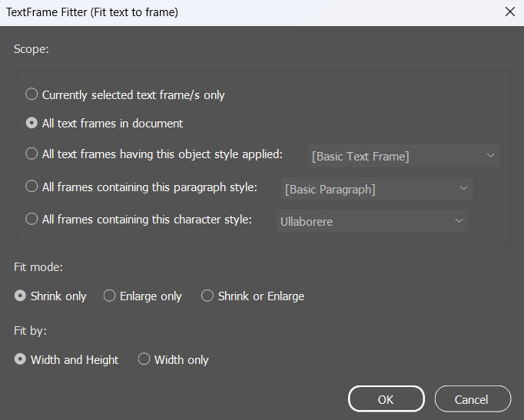Confirm with the OK button
The width and height of the screenshot is (524, 420).
(x=386, y=399)
